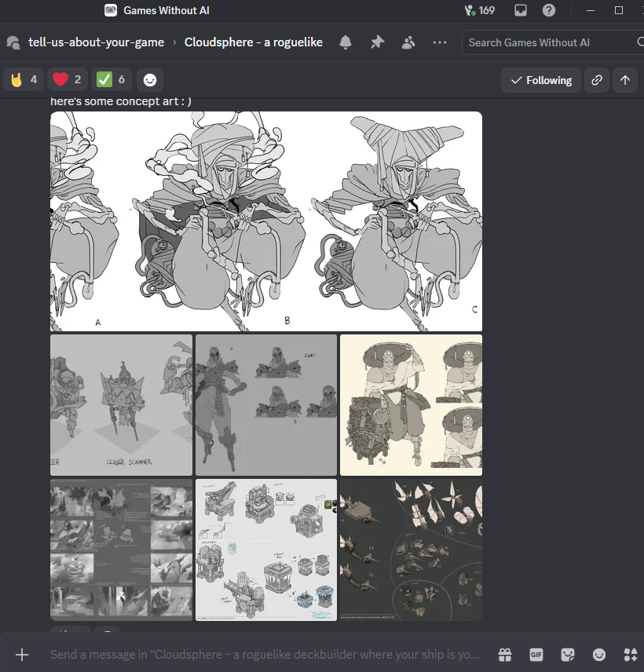Go to tell-us-about-your-game channel

(x=96, y=42)
